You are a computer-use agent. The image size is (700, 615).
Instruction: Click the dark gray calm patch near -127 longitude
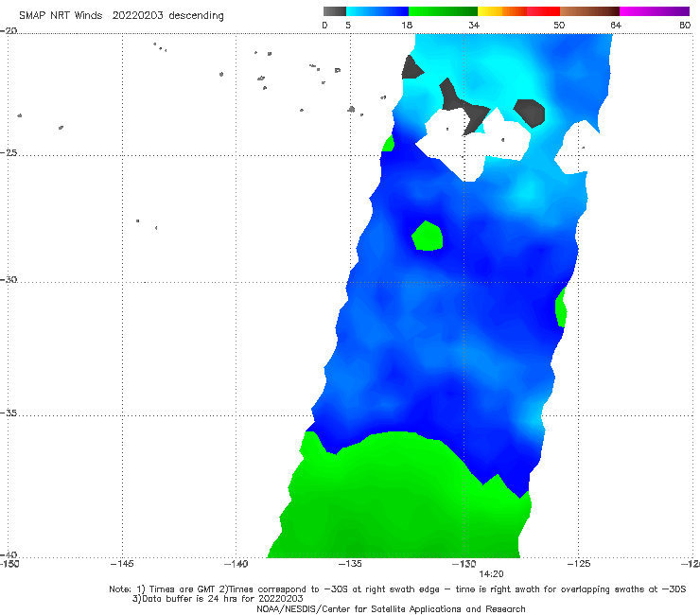[x=530, y=113]
